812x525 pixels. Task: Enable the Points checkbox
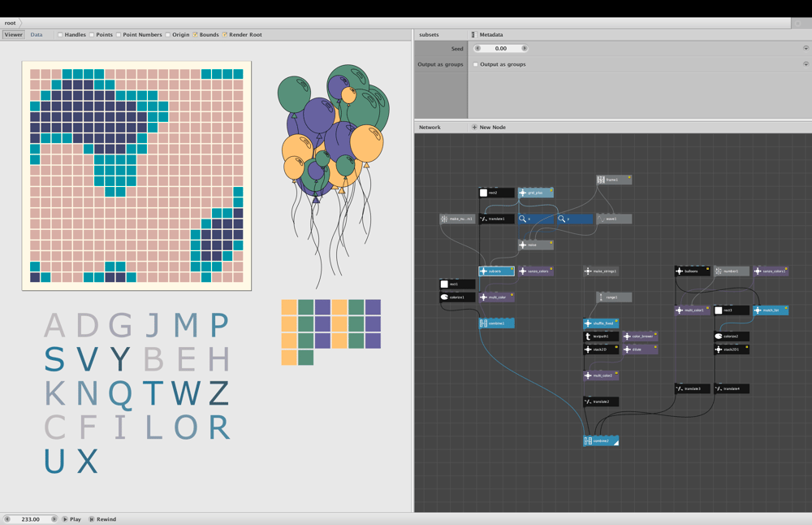[x=92, y=35]
